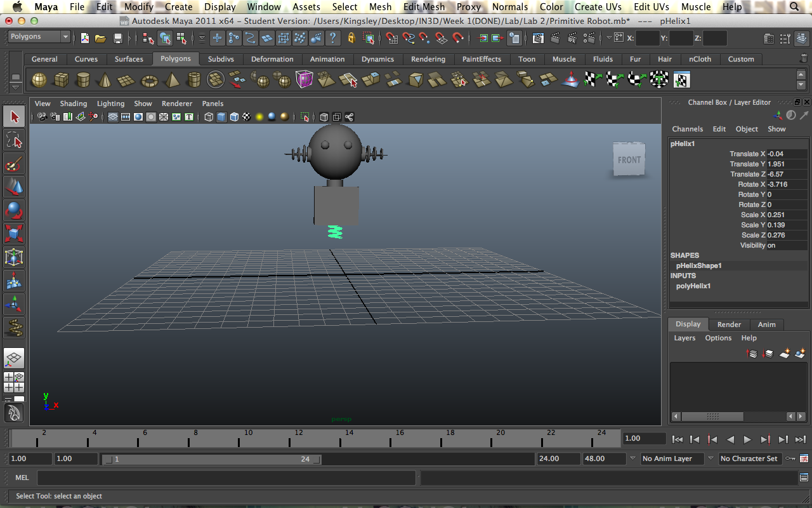Activate the Universal Manipulator tool
Image resolution: width=812 pixels, height=508 pixels.
coord(15,257)
